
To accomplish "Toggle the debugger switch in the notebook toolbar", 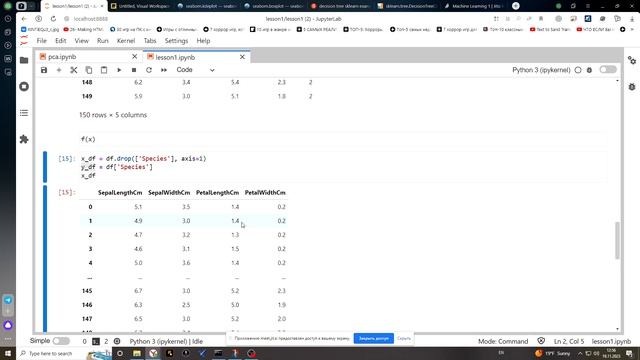I will [x=608, y=70].
